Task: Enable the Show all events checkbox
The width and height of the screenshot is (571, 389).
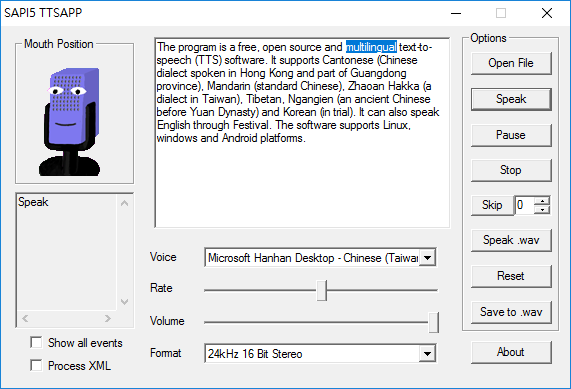Action: pyautogui.click(x=36, y=343)
